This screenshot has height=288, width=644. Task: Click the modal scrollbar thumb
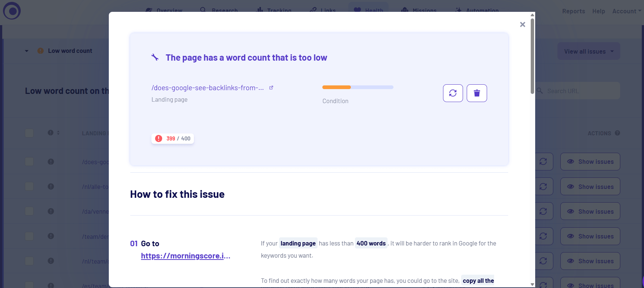[532, 56]
